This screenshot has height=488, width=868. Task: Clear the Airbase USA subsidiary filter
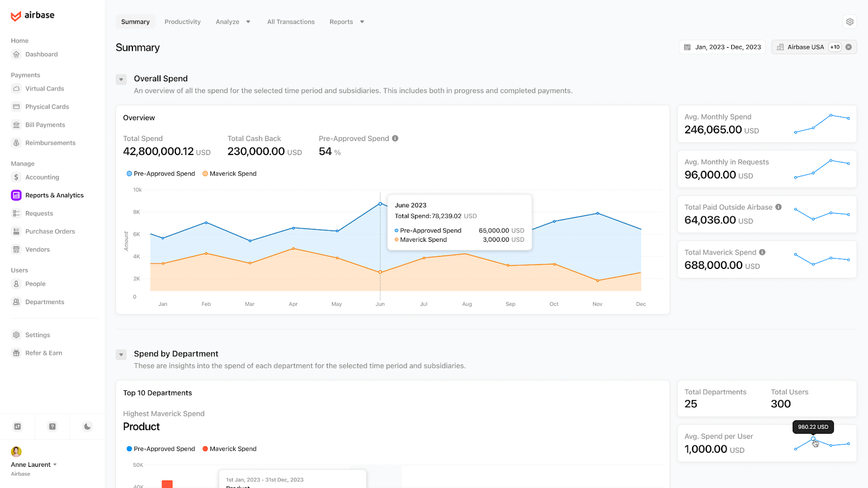pyautogui.click(x=848, y=47)
